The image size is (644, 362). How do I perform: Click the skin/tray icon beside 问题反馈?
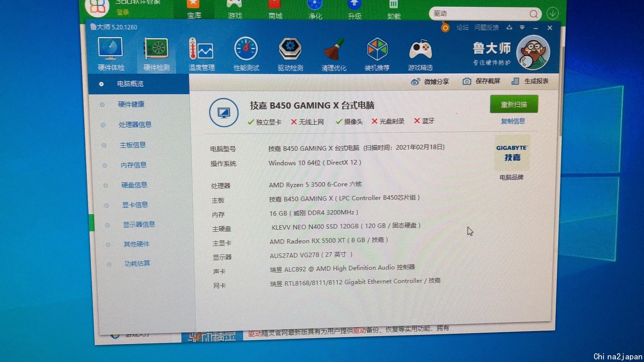coord(509,27)
